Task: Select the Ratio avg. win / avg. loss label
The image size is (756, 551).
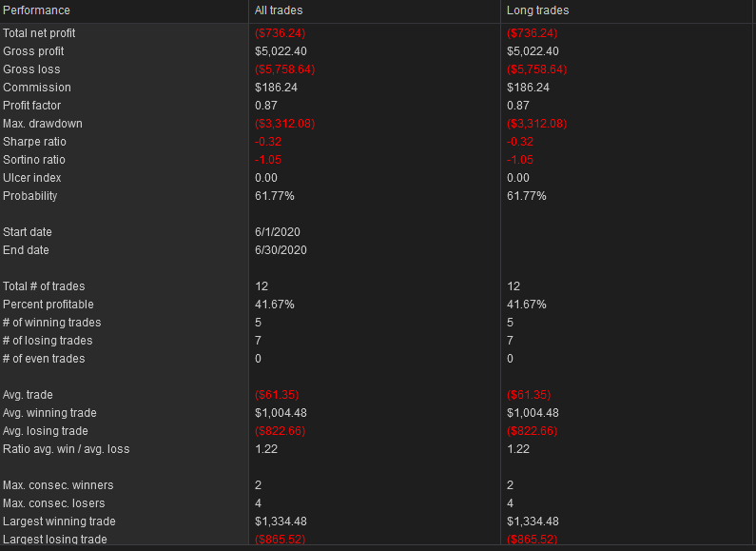Action: click(66, 449)
